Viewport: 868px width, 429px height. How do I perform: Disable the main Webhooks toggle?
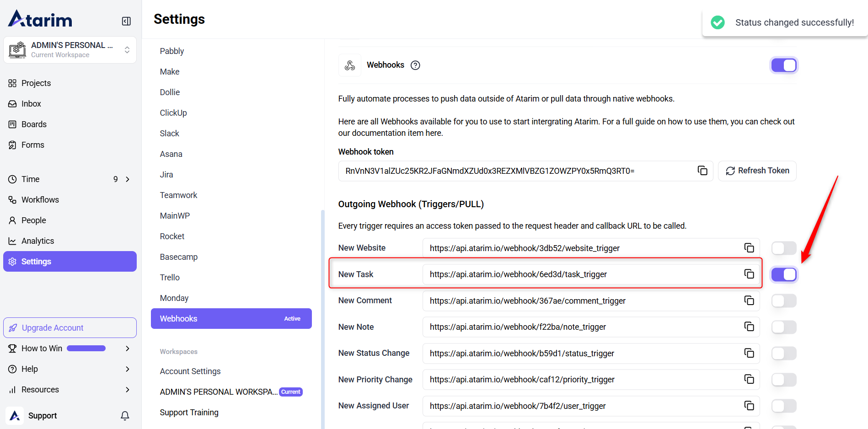[x=783, y=65]
